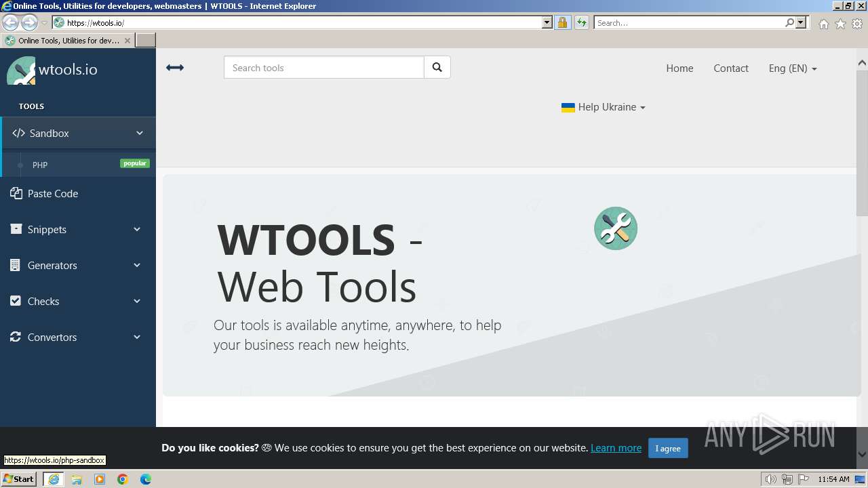Click the Search tools input field
Screen dimensions: 868x488
[x=324, y=67]
